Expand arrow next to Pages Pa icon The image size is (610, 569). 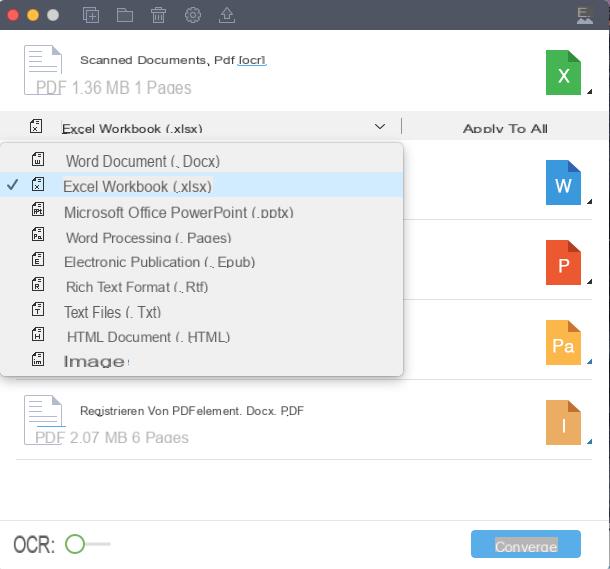589,362
